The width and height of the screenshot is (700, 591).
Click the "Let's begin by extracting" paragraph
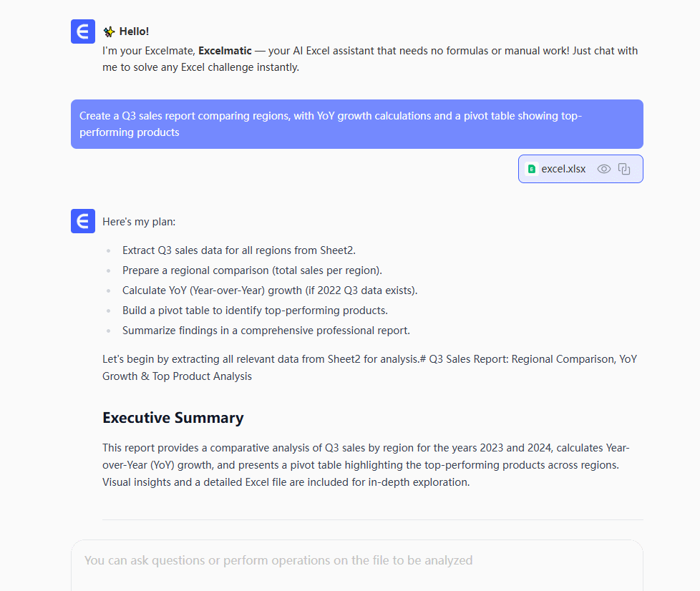[x=369, y=367]
